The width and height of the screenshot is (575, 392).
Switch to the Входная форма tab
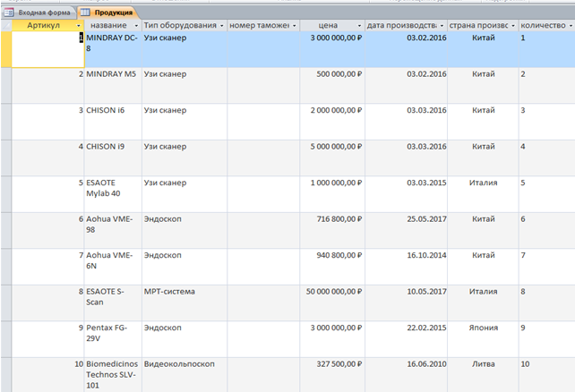coord(39,13)
